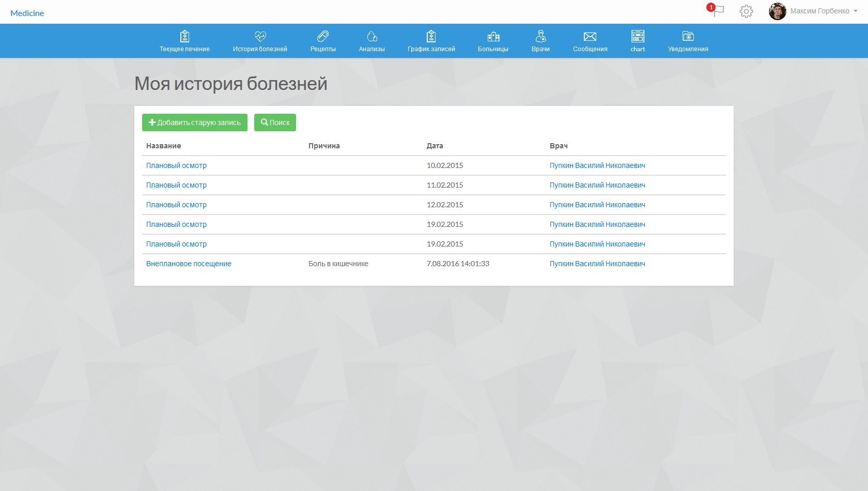Open doctor link in the 11.02.2015 row
This screenshot has height=491, width=868.
(x=597, y=185)
